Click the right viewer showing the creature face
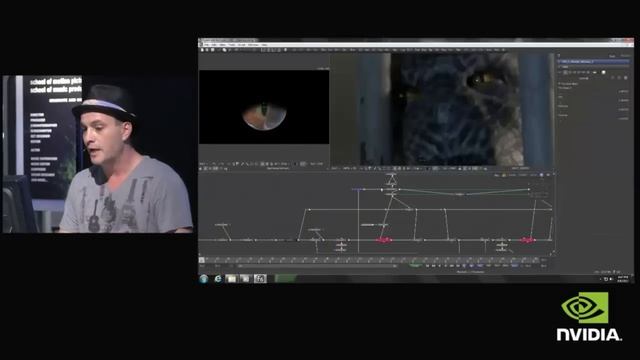 (x=442, y=109)
